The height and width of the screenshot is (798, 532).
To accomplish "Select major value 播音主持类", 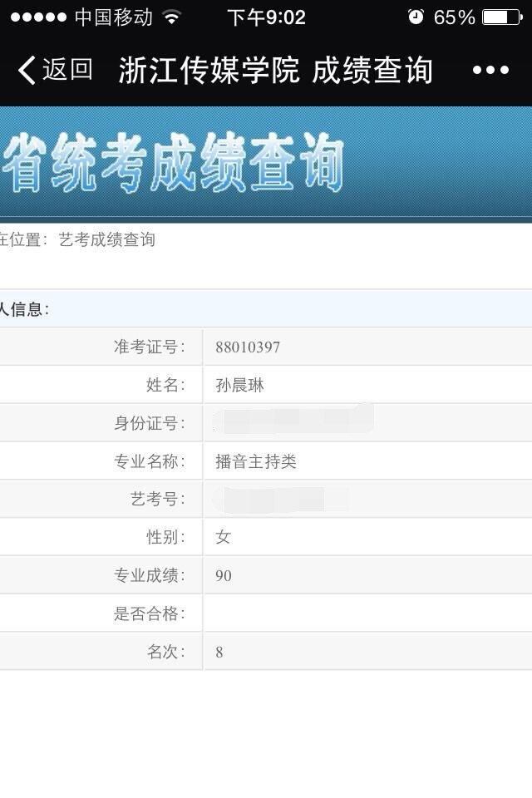I will pyautogui.click(x=255, y=461).
